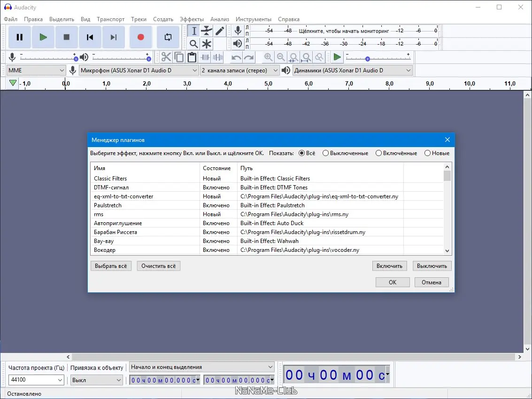The image size is (532, 399).
Task: Select the Выключенные radio button
Action: [x=325, y=153]
